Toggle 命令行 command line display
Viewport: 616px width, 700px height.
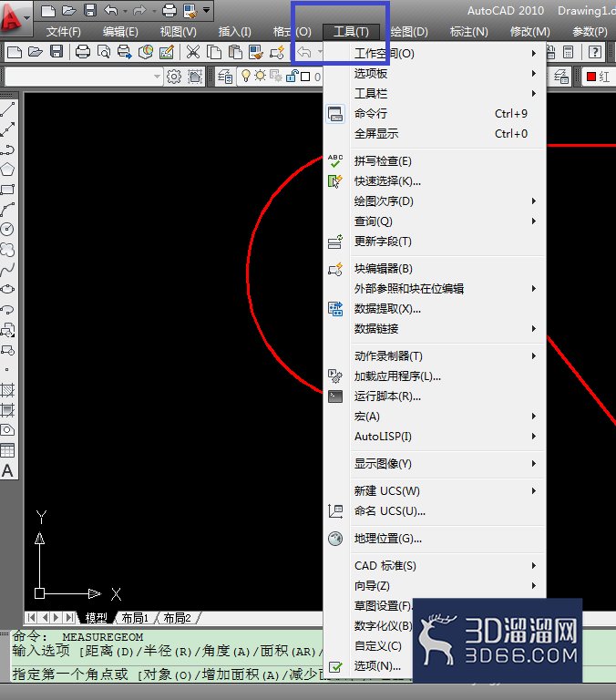[435, 114]
